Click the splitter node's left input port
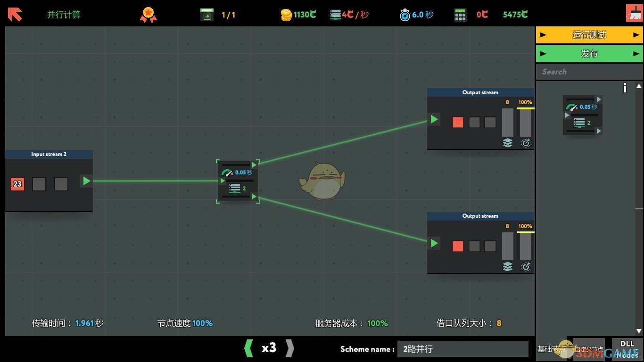 pos(223,181)
